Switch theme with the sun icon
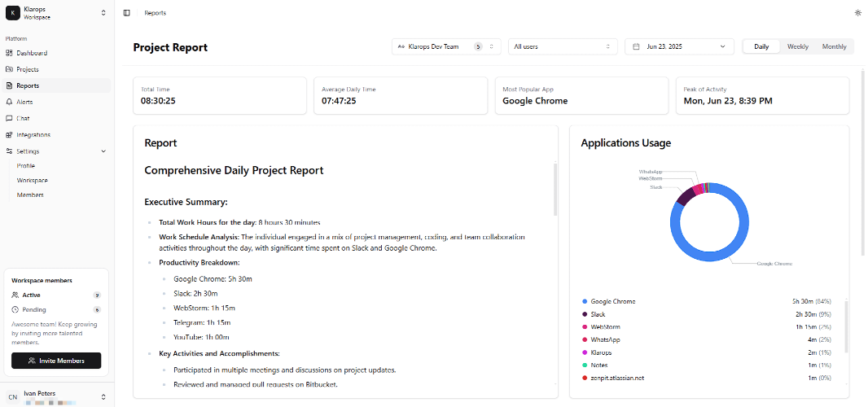This screenshot has height=407, width=868. (x=858, y=13)
